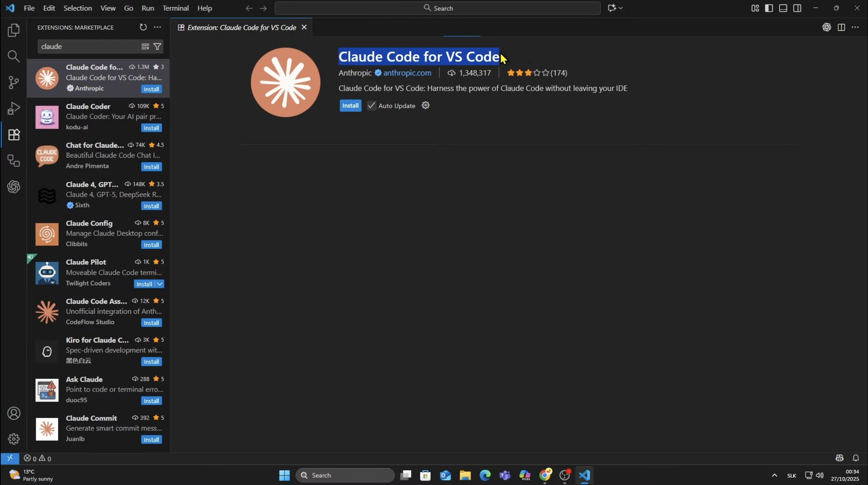Click the extension settings gear near Auto Update
This screenshot has height=485, width=868.
pyautogui.click(x=426, y=106)
